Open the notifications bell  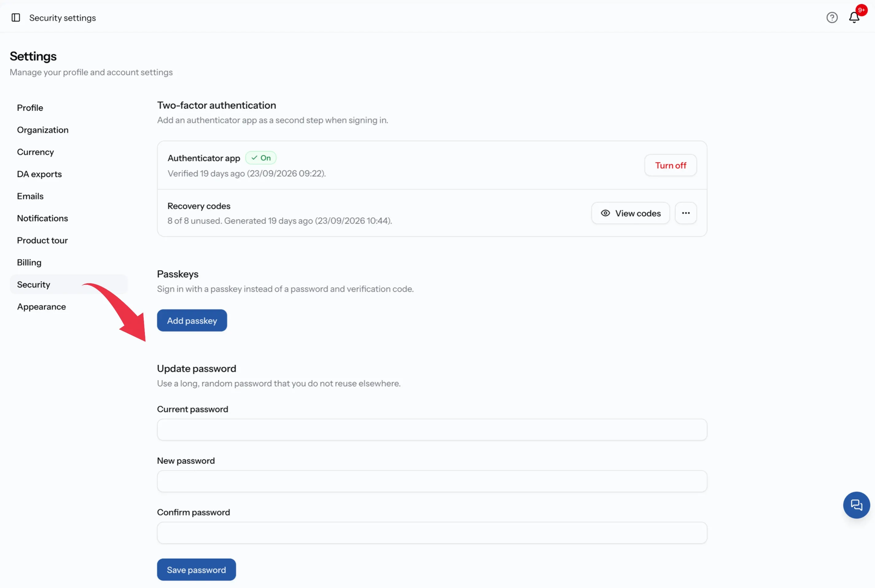click(x=854, y=17)
